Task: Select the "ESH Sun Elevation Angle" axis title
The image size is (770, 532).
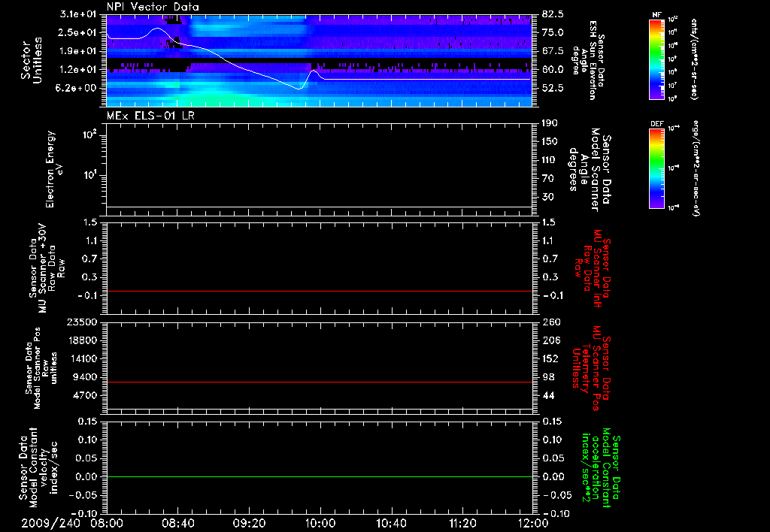Action: click(588, 60)
